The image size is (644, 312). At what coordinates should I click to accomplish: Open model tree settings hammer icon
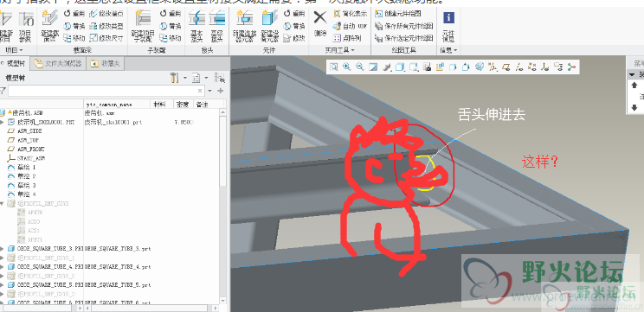click(174, 78)
